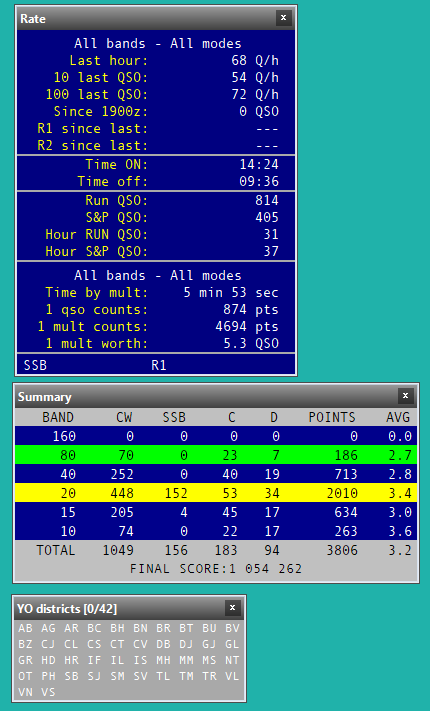Click the Hour RUN QSO line
Viewport: 430px width, 711px height.
click(156, 234)
